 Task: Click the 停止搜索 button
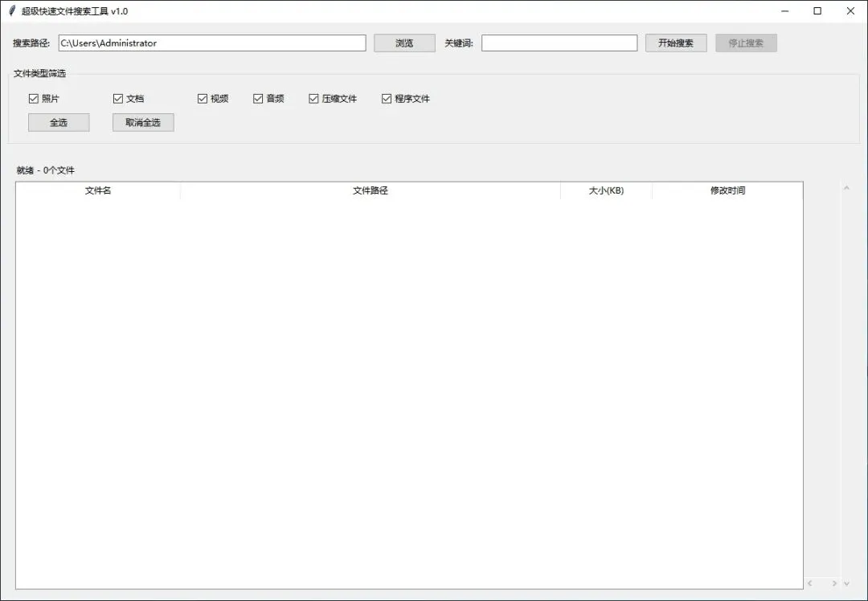click(x=746, y=43)
